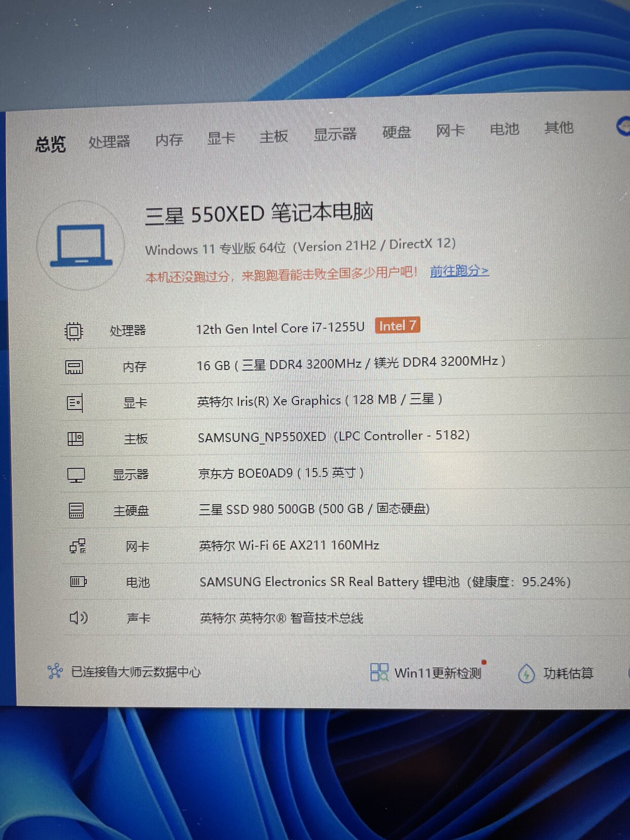Click the memory module icon
The height and width of the screenshot is (840, 630).
coord(74,367)
